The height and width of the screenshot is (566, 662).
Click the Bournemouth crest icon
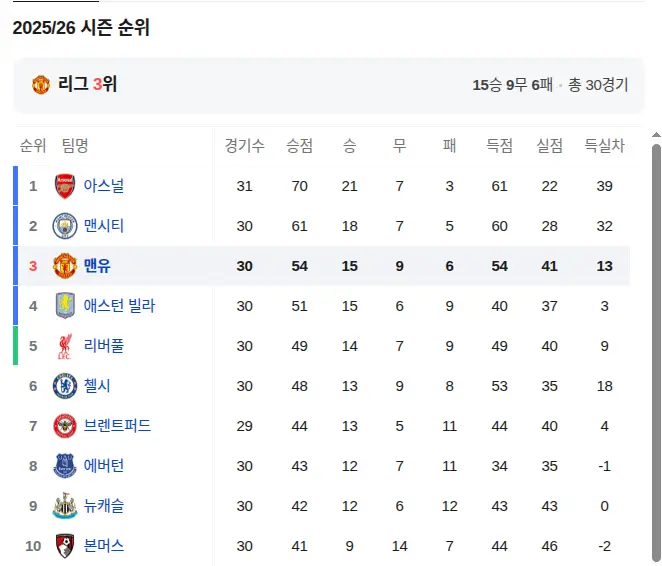click(x=65, y=546)
